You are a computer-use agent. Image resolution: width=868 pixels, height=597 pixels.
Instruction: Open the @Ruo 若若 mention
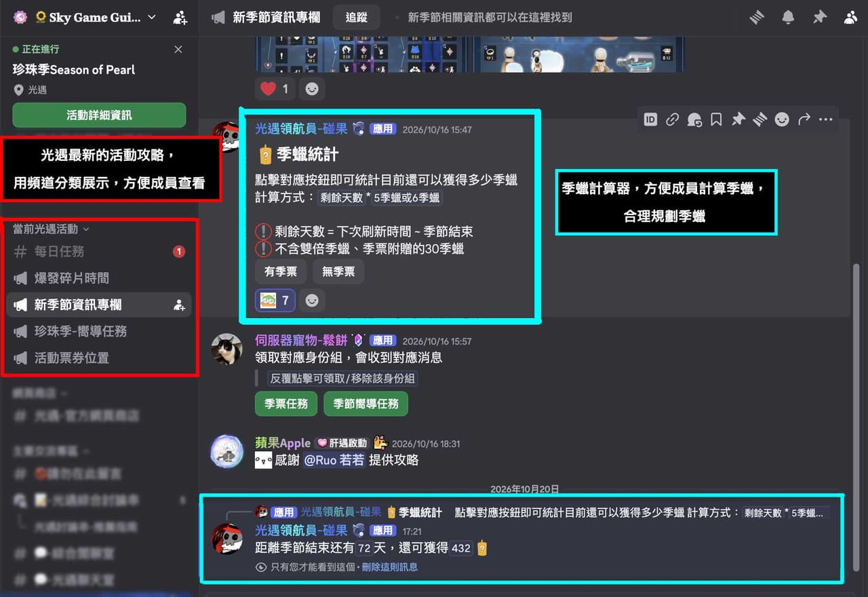(334, 460)
